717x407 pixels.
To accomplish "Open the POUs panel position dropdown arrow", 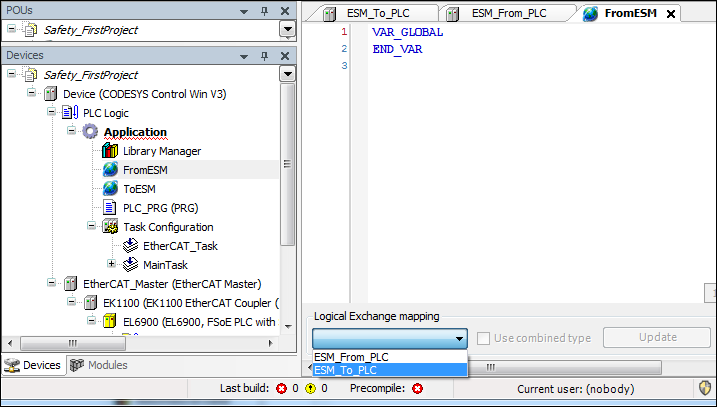I will click(244, 11).
